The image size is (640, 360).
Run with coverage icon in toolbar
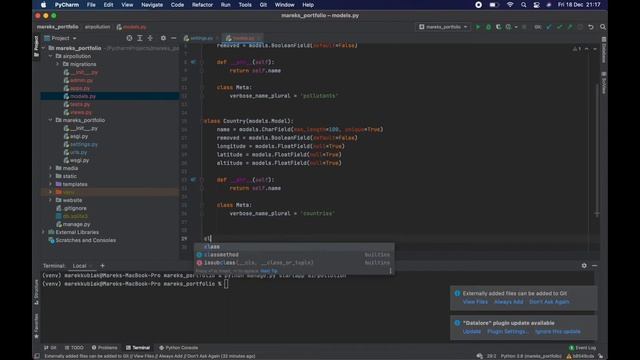498,27
